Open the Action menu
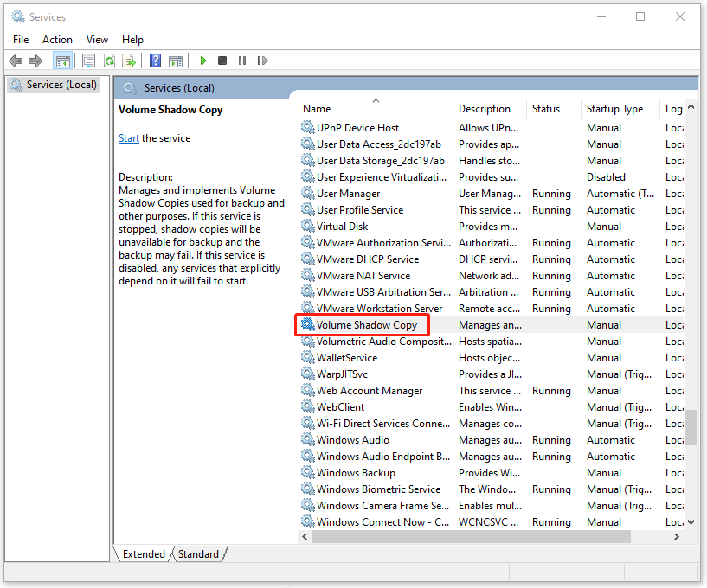 coord(57,40)
